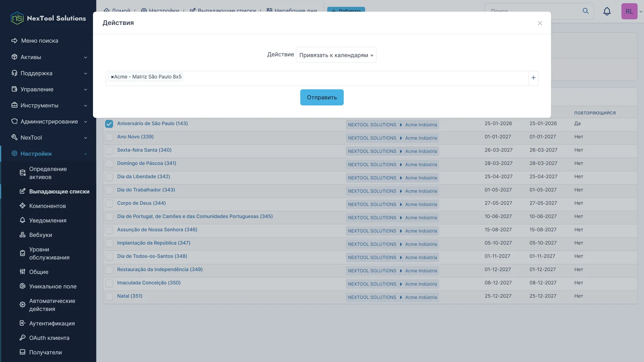644x362 pixels.
Task: Open Dia da Liberdade (342) link
Action: pos(144,177)
